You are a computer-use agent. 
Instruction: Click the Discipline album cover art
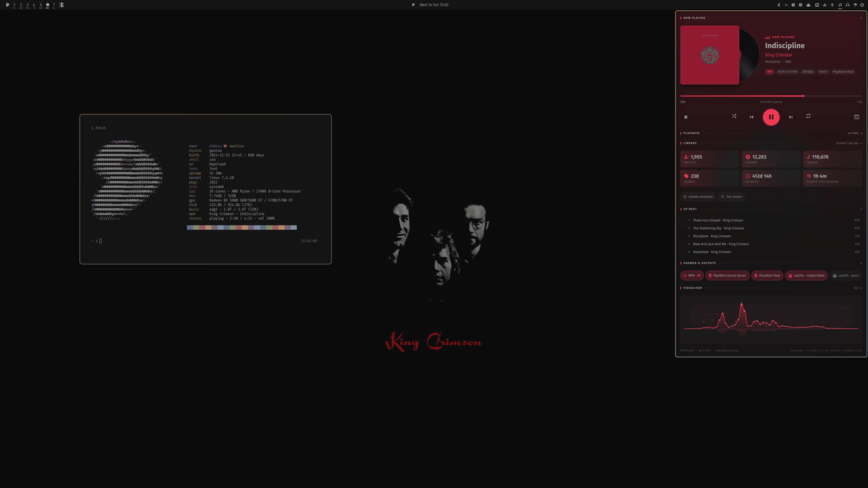click(x=710, y=55)
